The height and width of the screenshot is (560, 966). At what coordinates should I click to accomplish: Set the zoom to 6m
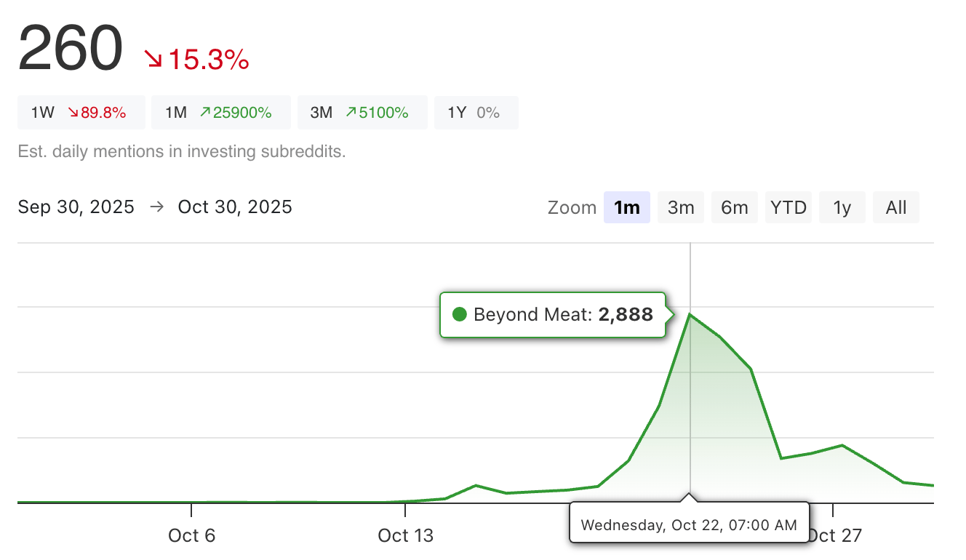735,207
